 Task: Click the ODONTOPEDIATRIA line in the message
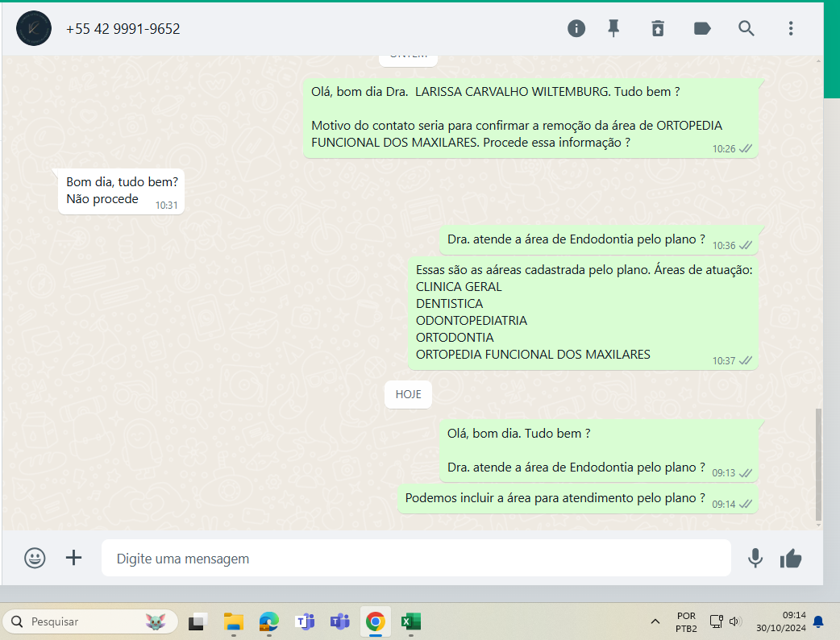[472, 320]
